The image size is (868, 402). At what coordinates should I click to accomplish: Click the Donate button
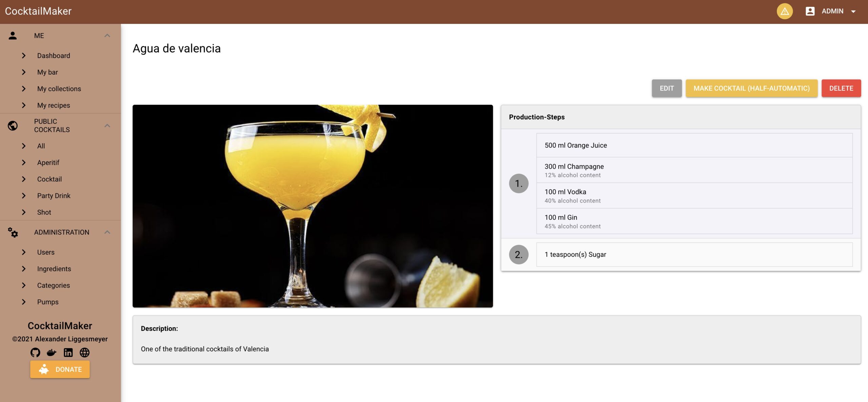pyautogui.click(x=60, y=369)
